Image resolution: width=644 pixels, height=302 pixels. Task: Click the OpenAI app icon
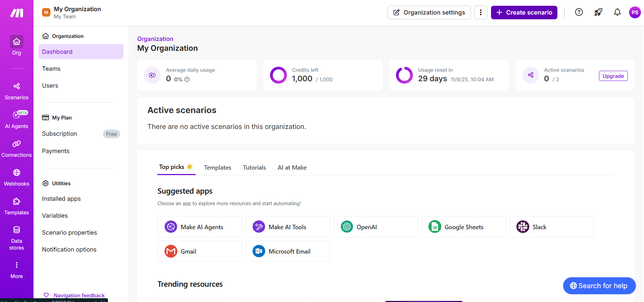click(x=347, y=226)
